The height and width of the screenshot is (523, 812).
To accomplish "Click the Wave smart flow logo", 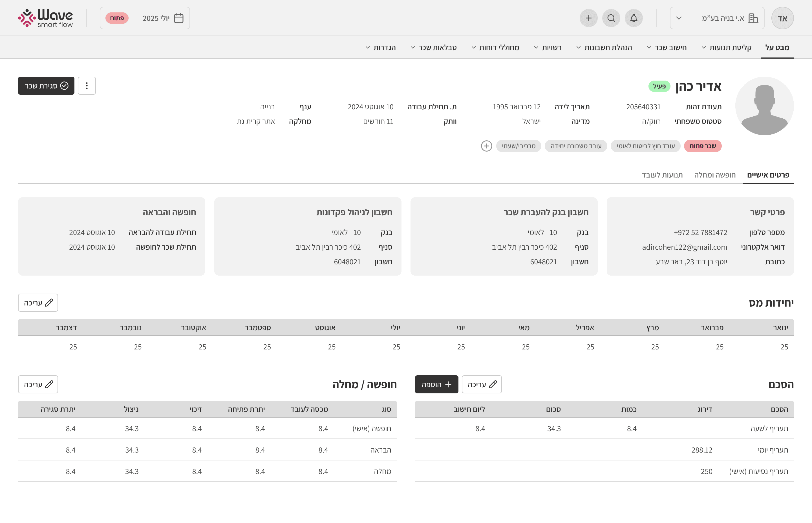I will pos(45,18).
